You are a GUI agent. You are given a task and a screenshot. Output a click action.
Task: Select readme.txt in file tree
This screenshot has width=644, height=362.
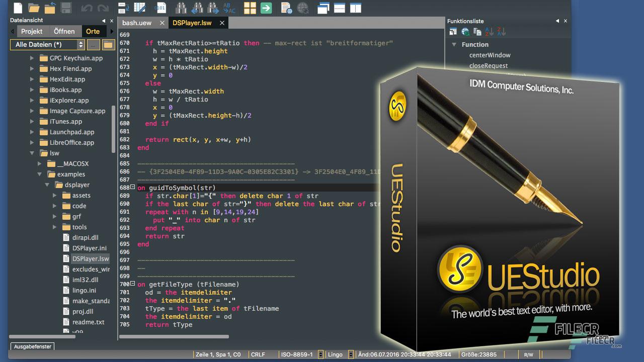(x=89, y=322)
